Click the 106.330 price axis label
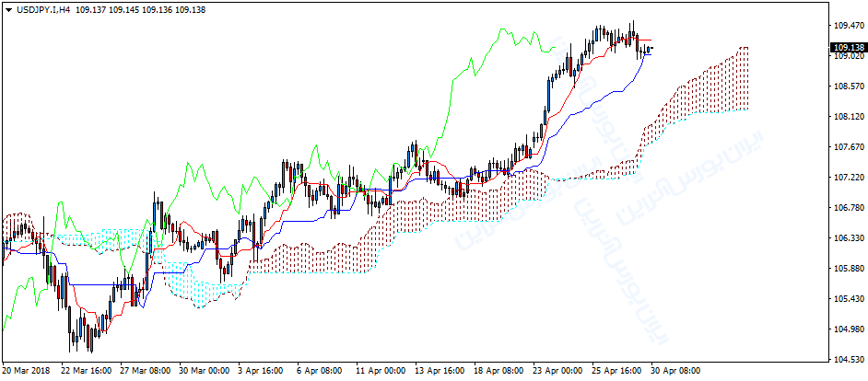 pyautogui.click(x=848, y=238)
